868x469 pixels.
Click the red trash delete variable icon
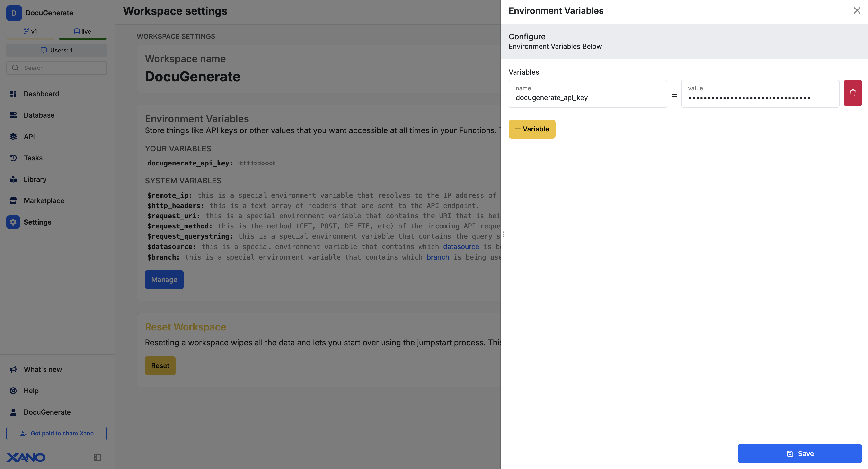point(852,93)
